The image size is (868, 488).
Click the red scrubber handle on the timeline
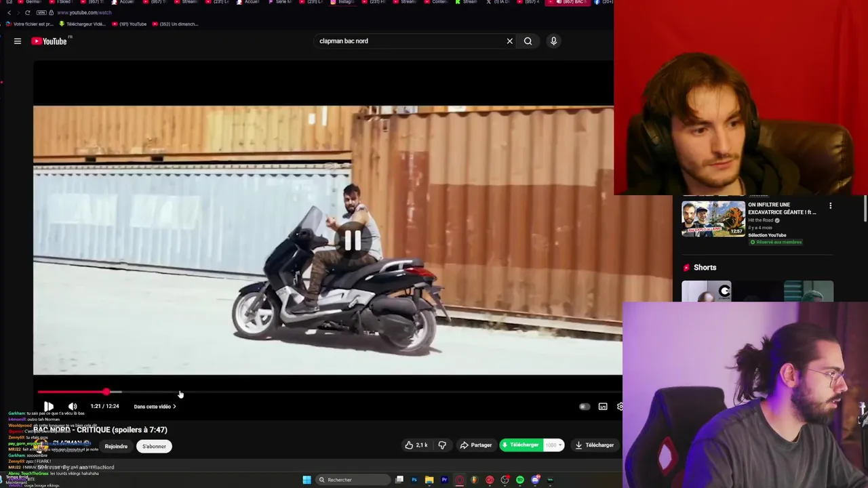106,392
